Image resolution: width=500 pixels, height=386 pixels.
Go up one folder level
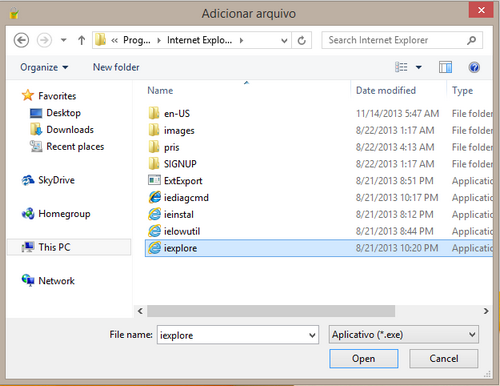(x=81, y=40)
